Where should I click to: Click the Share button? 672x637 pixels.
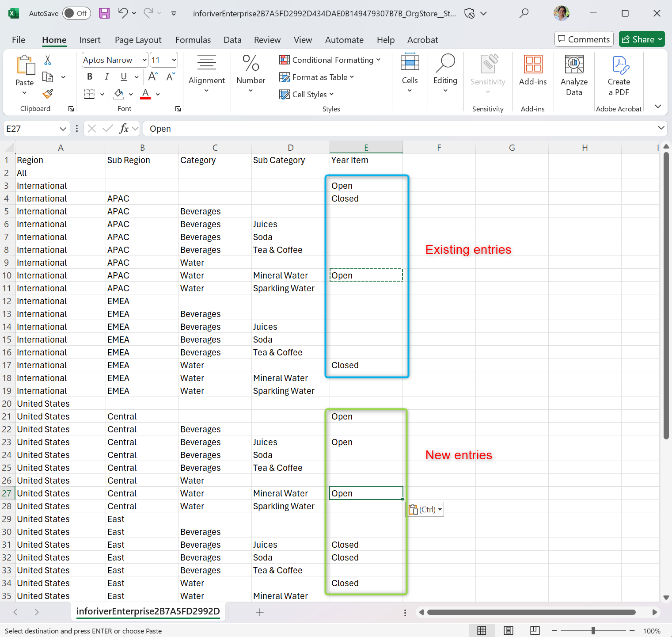tap(642, 39)
